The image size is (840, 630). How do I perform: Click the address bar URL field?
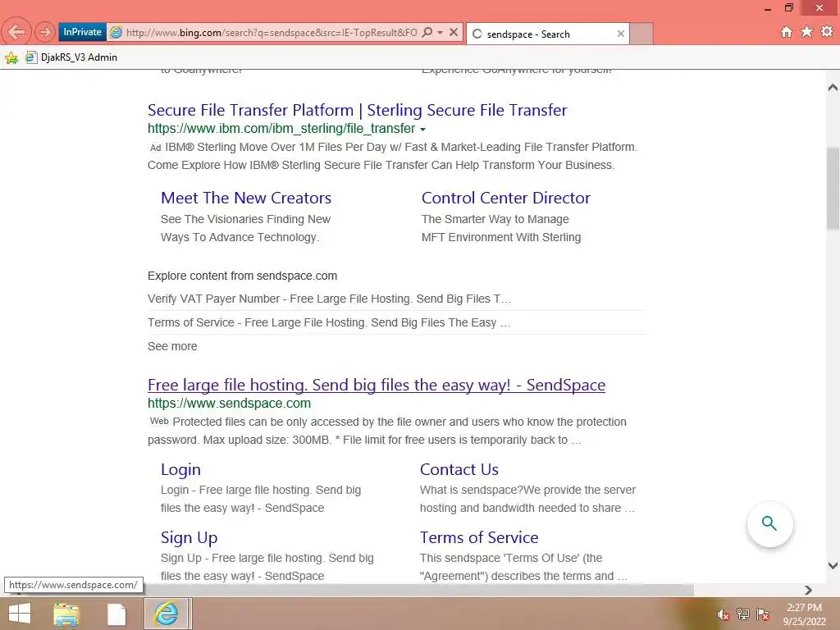pyautogui.click(x=271, y=33)
